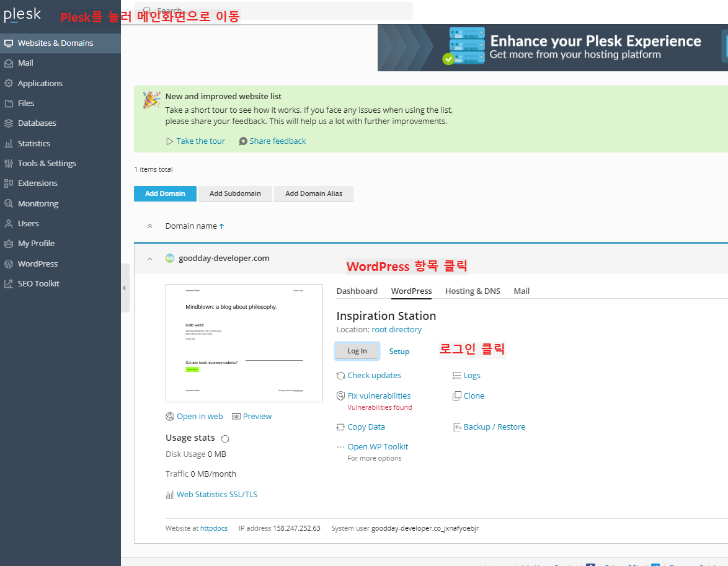Click the goodday-developer.com domain name
Image resolution: width=728 pixels, height=566 pixels.
click(224, 258)
